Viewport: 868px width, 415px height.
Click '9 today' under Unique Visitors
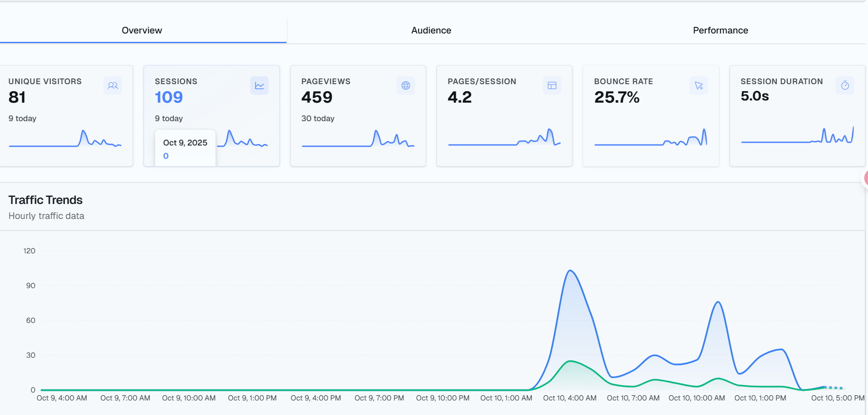22,119
